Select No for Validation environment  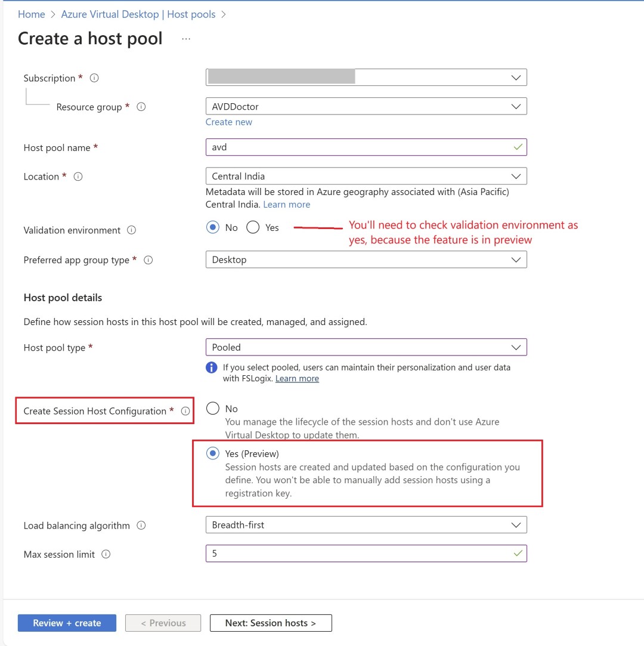pos(213,227)
